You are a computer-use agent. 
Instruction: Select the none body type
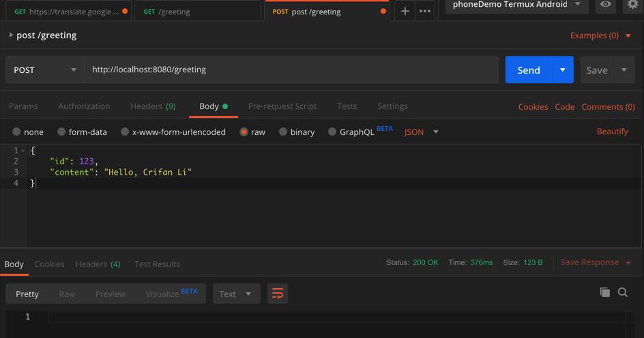click(28, 132)
